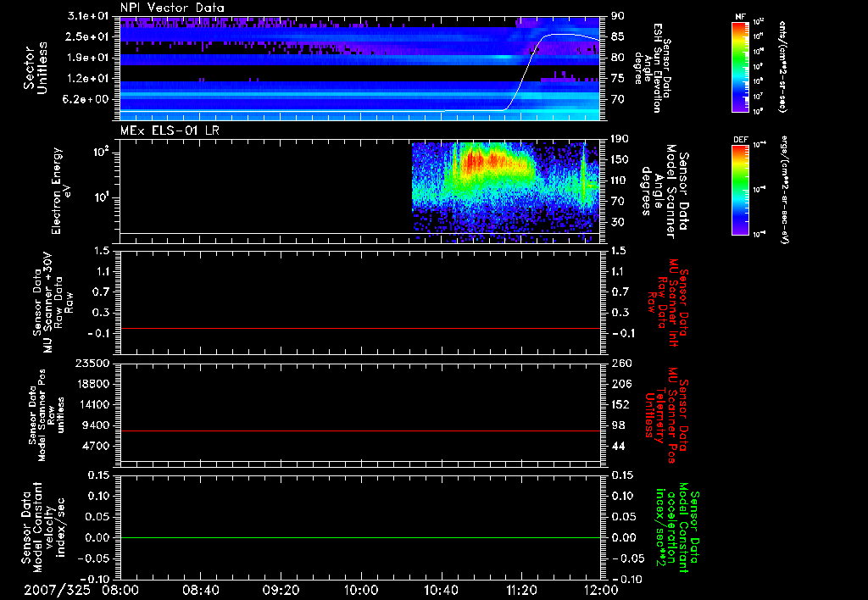The width and height of the screenshot is (868, 600).
Task: Click the 9400 scanner position tick label
Action: point(97,425)
